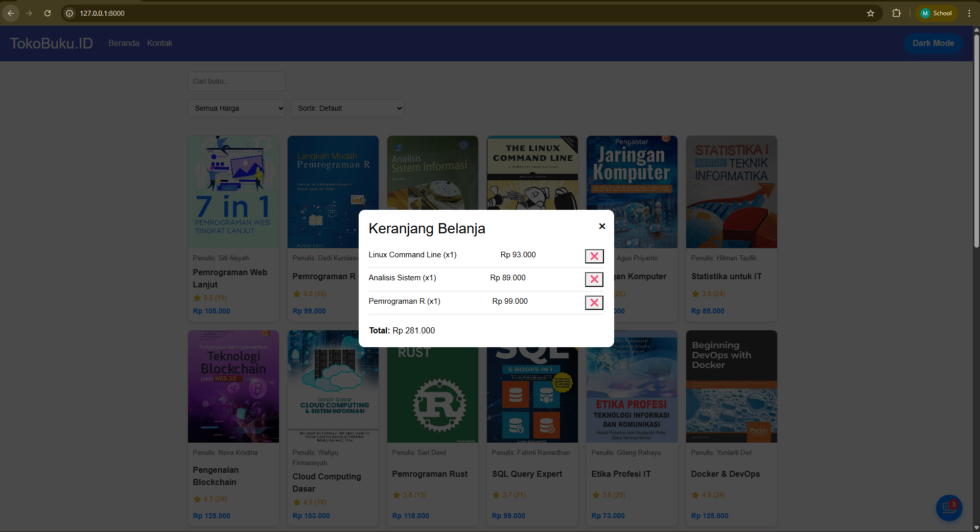980x532 pixels.
Task: Focus the Cari buku search field
Action: pyautogui.click(x=237, y=81)
